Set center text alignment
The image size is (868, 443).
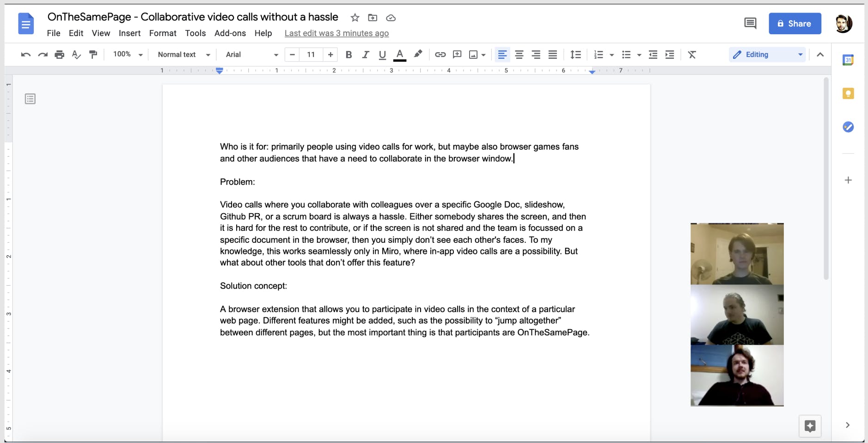tap(519, 55)
